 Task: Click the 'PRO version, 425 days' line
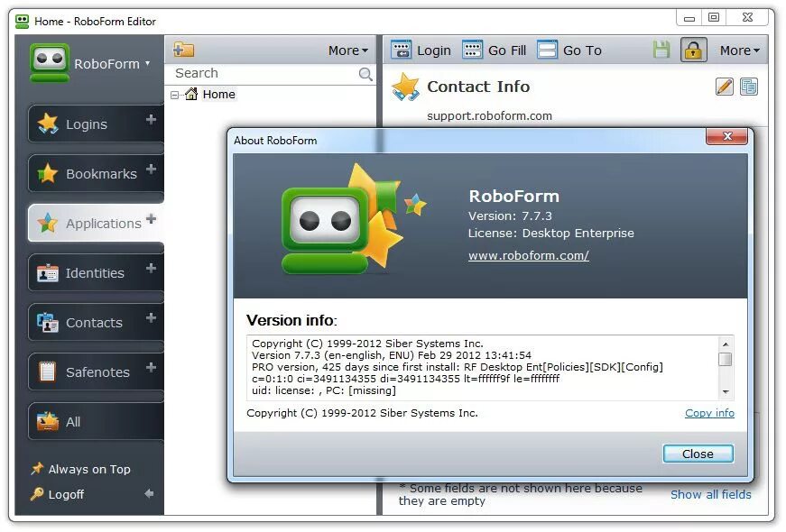click(458, 367)
